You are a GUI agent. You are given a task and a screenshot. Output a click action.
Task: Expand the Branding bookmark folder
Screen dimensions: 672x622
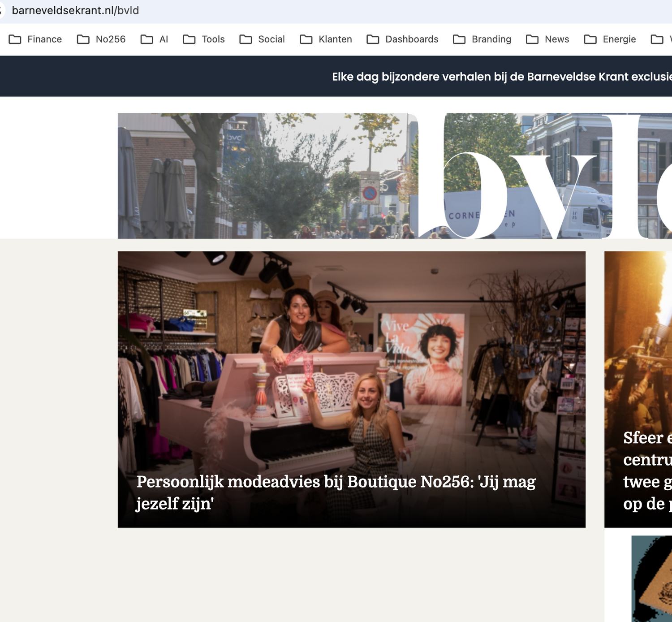pyautogui.click(x=482, y=39)
